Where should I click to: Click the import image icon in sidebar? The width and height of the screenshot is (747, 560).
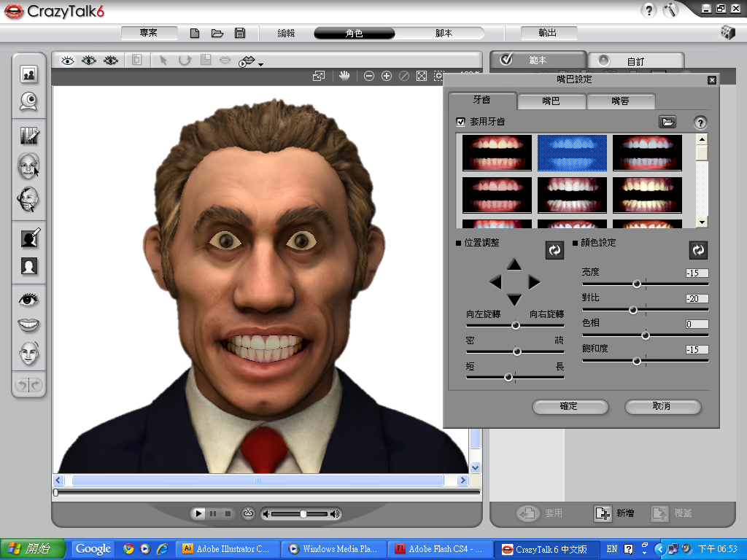click(x=29, y=74)
